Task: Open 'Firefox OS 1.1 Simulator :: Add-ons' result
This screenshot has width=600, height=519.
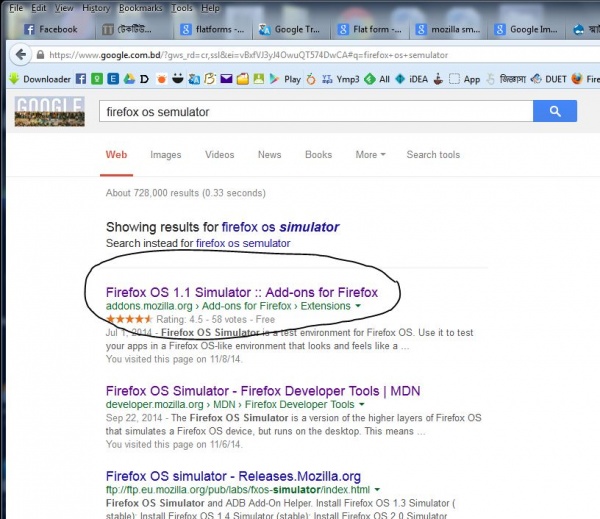Action: click(x=242, y=292)
